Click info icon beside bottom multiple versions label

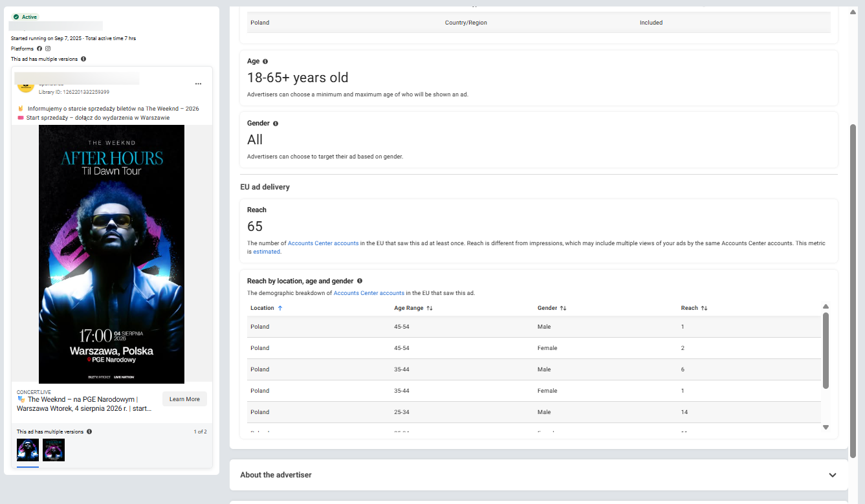click(x=89, y=432)
